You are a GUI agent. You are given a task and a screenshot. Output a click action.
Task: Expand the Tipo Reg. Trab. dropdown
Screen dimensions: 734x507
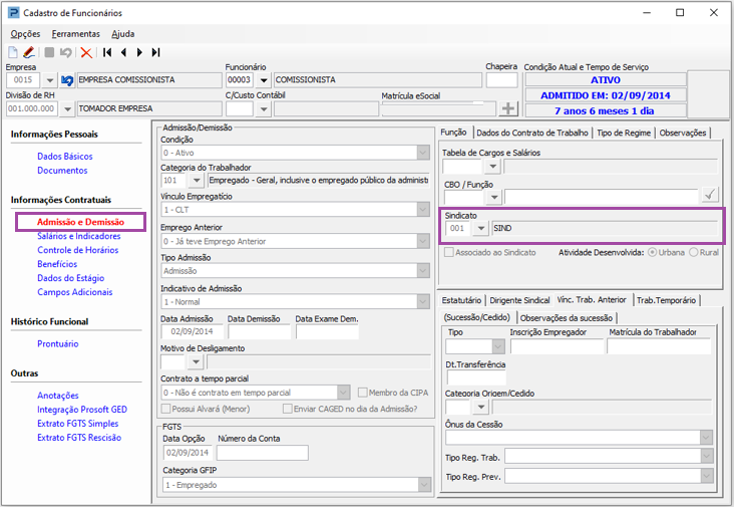click(706, 456)
